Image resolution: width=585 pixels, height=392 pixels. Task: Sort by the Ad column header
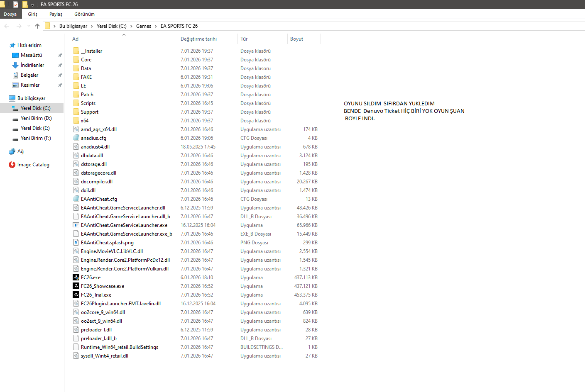pos(75,39)
